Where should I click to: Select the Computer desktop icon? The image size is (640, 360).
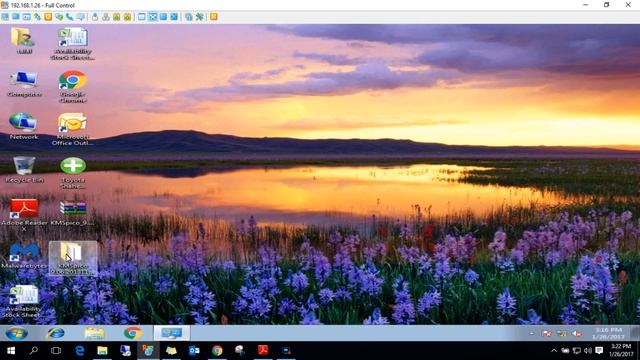24,84
